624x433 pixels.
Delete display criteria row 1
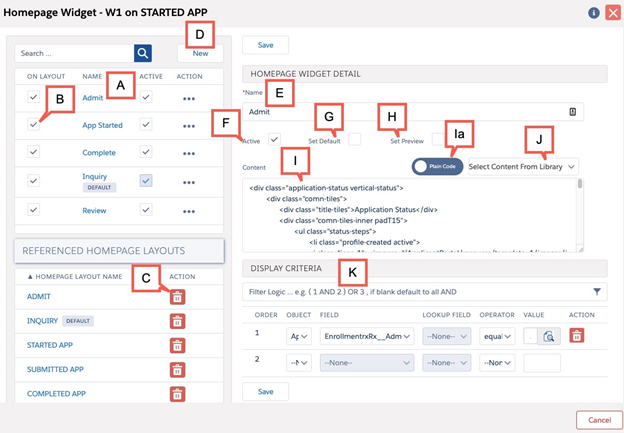click(577, 336)
